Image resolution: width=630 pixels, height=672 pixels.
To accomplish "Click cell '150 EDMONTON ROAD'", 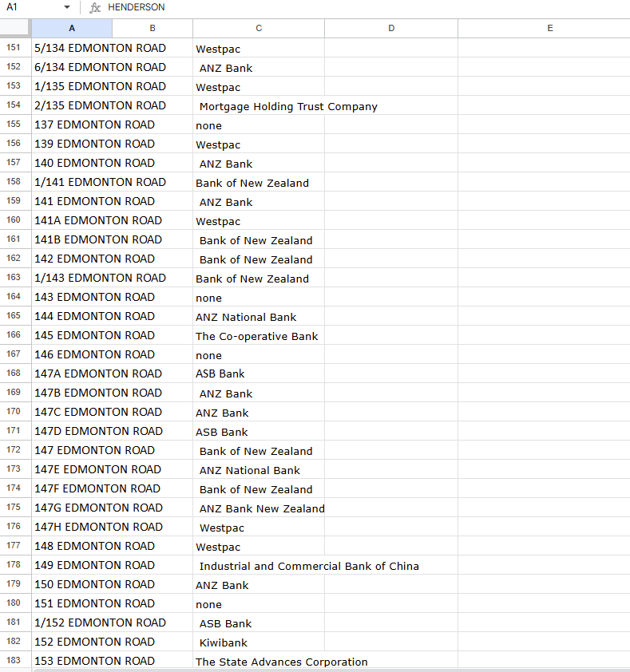I will (x=112, y=584).
